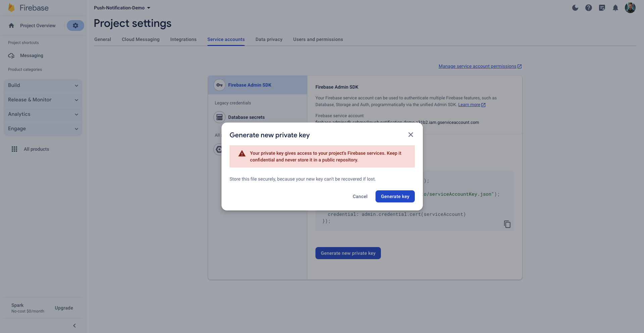Click the All products grid icon
Viewport: 644px width, 333px height.
point(14,149)
